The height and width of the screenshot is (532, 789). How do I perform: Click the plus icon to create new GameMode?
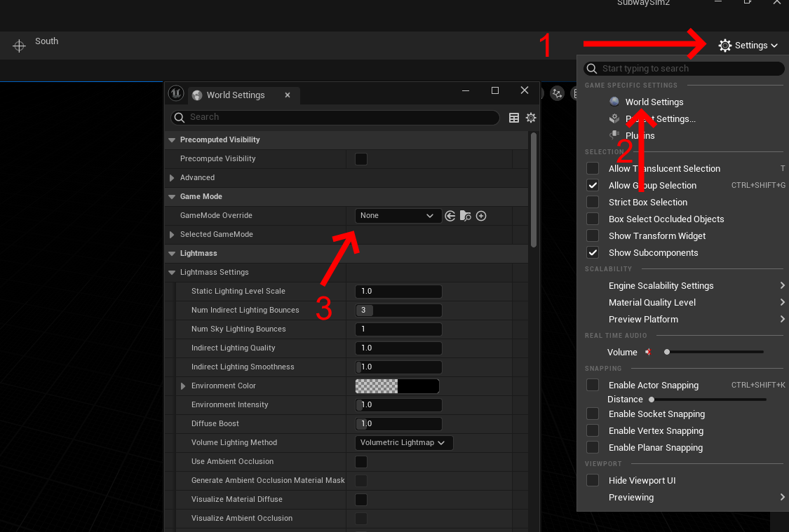[481, 216]
